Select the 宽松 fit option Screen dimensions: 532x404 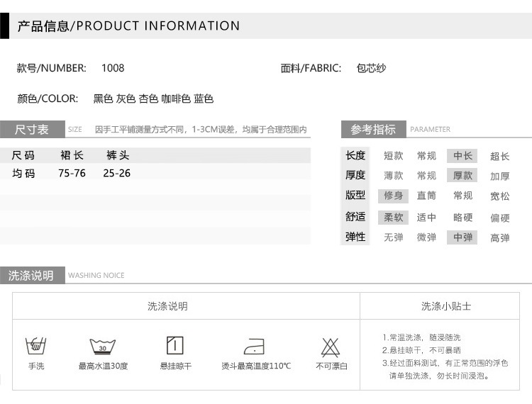click(x=500, y=196)
